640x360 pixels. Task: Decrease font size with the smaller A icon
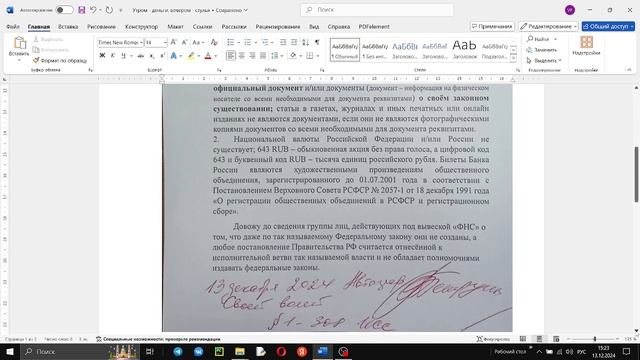(184, 42)
